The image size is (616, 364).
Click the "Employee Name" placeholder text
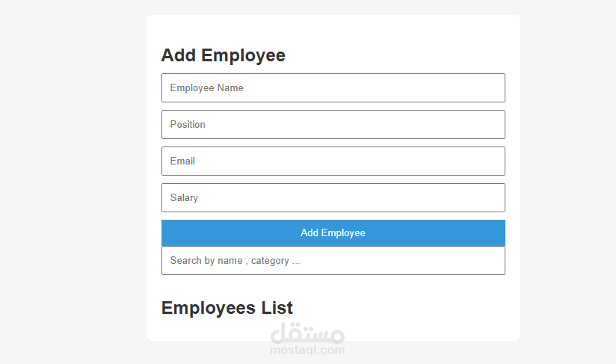(x=206, y=88)
